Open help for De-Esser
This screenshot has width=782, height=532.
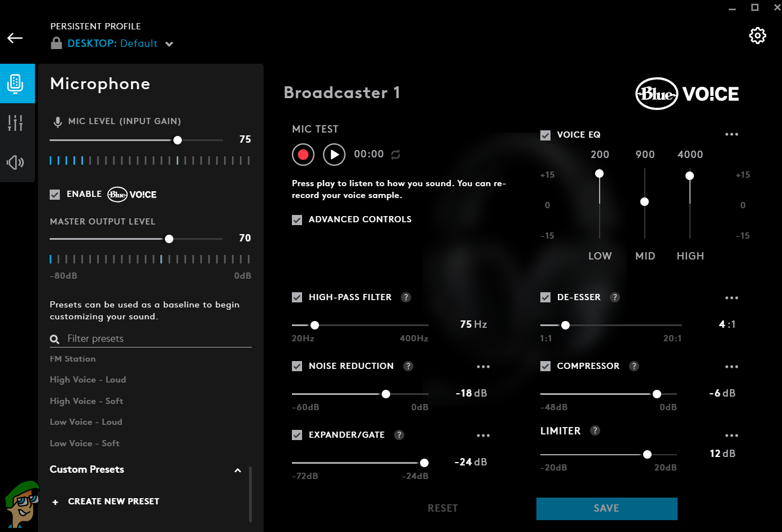pos(615,297)
